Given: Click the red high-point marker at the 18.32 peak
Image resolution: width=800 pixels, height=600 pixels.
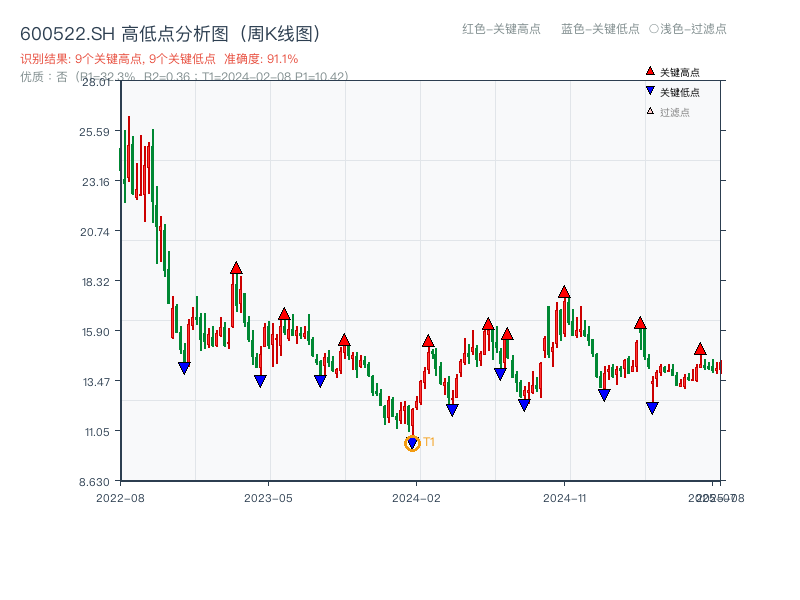Looking at the screenshot, I should [x=237, y=267].
